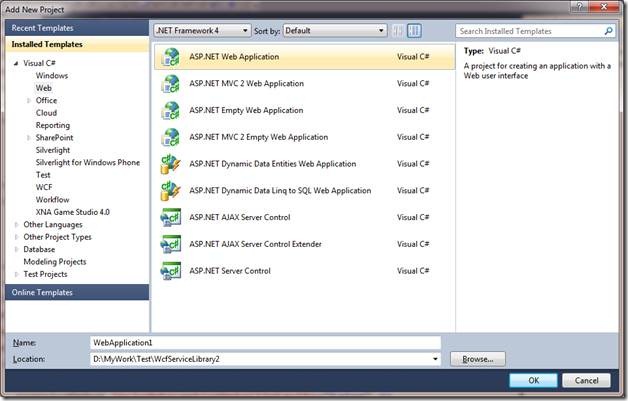Click the Browse... button
This screenshot has width=628, height=401.
pos(478,358)
